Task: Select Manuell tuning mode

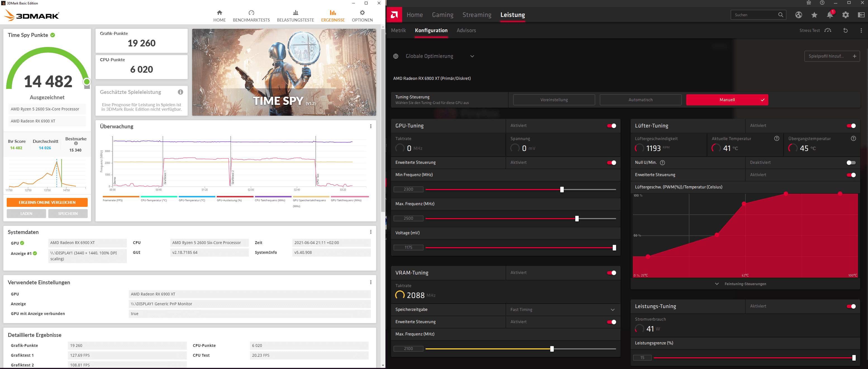Action: point(727,100)
